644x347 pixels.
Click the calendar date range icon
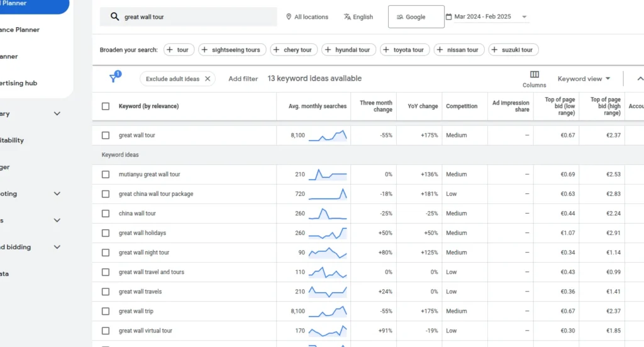(x=448, y=17)
